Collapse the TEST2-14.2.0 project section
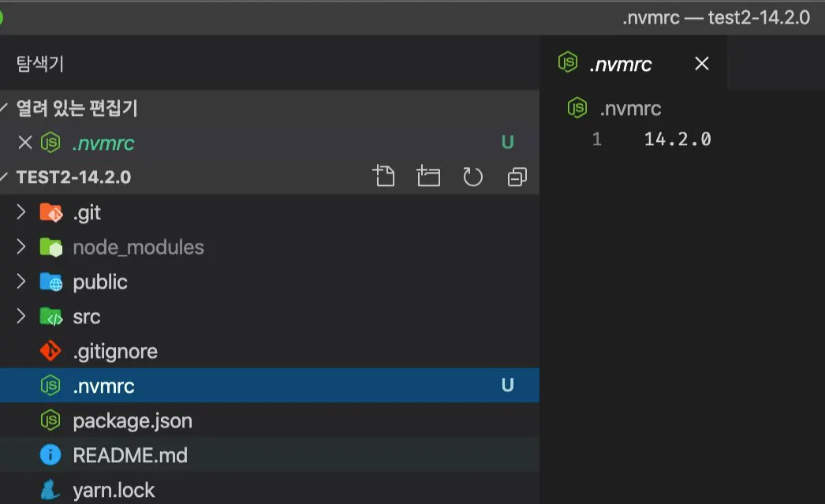The width and height of the screenshot is (825, 504). (6, 177)
